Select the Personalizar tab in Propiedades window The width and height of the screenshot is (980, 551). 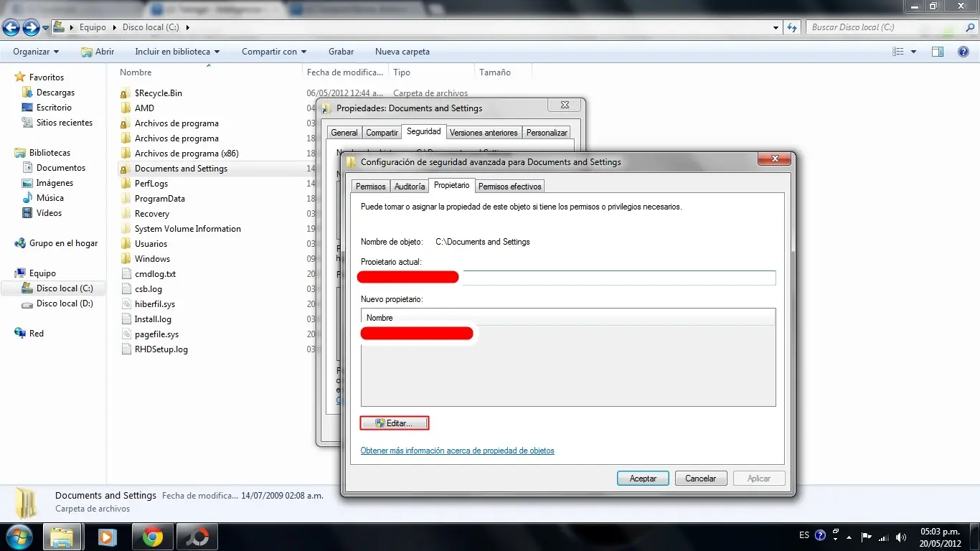(x=547, y=133)
